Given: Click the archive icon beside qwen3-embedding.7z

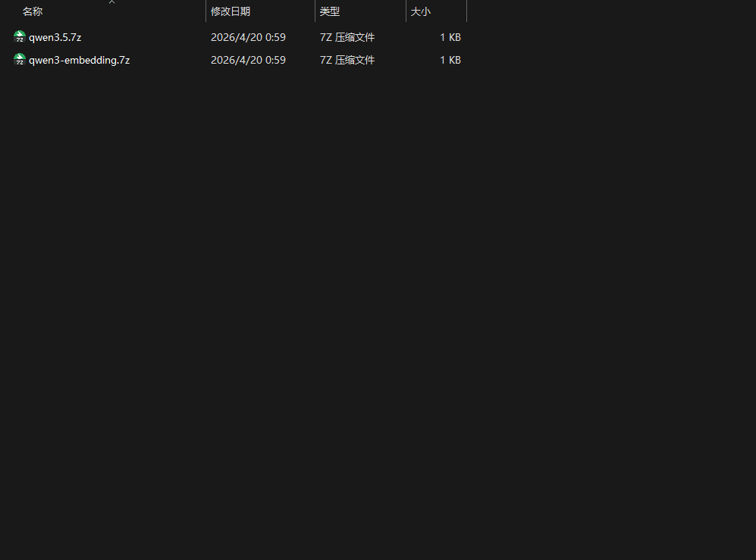Looking at the screenshot, I should (20, 60).
